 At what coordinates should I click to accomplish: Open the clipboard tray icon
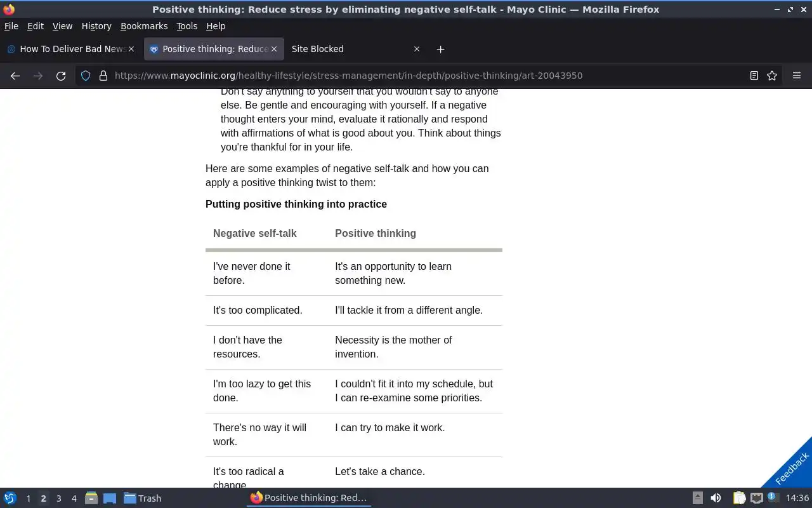[739, 498]
